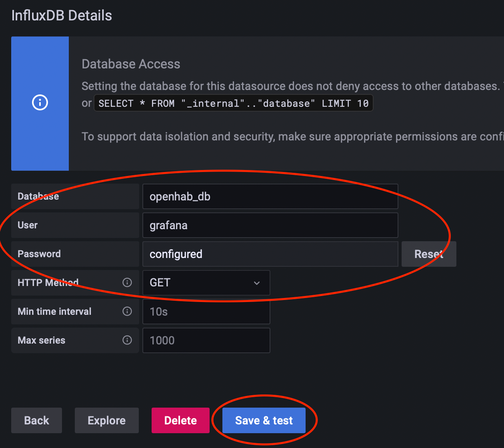The height and width of the screenshot is (448, 504).
Task: Open the HTTP Method dropdown showing GET
Action: pyautogui.click(x=206, y=283)
